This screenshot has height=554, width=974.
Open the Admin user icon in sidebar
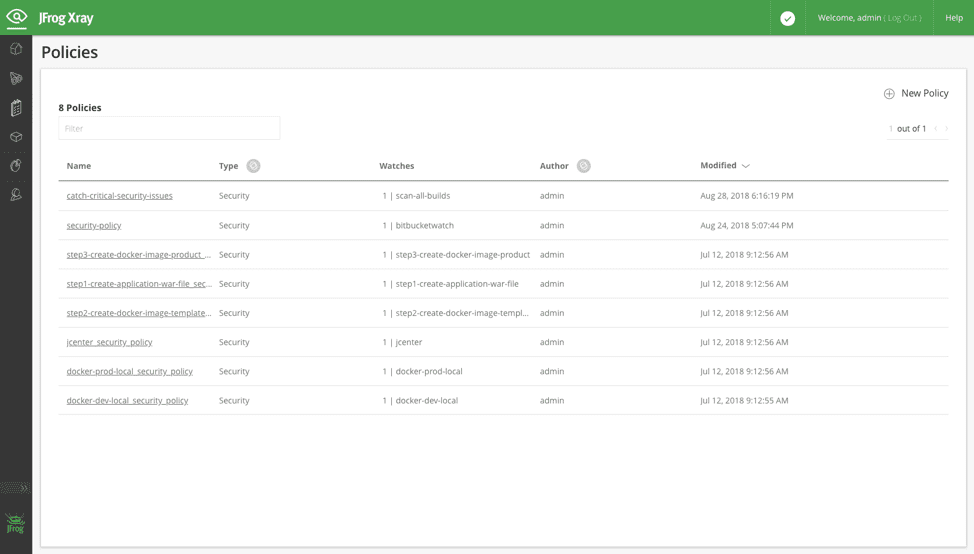[x=16, y=195]
